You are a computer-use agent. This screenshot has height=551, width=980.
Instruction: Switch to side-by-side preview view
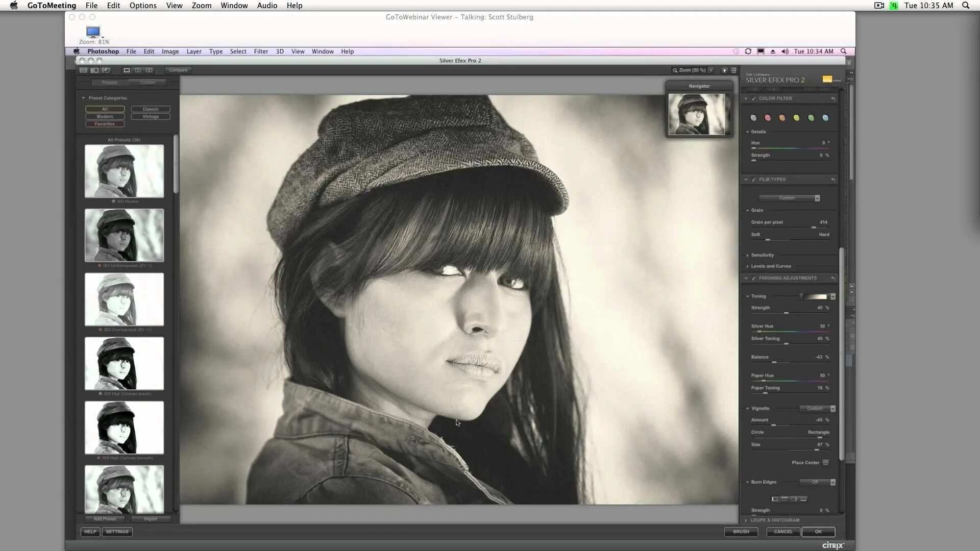pyautogui.click(x=149, y=70)
